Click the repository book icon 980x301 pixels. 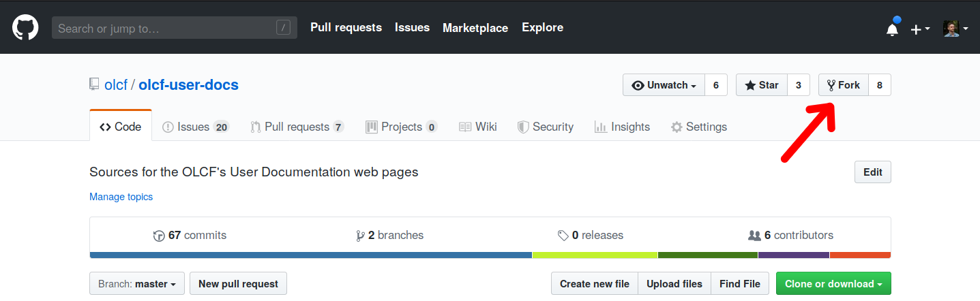coord(94,85)
